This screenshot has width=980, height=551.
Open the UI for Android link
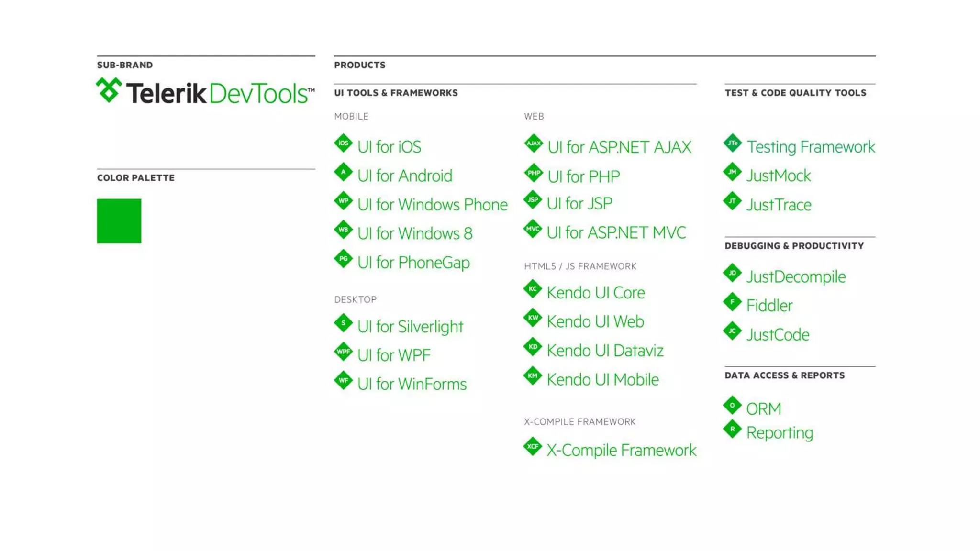tap(404, 176)
